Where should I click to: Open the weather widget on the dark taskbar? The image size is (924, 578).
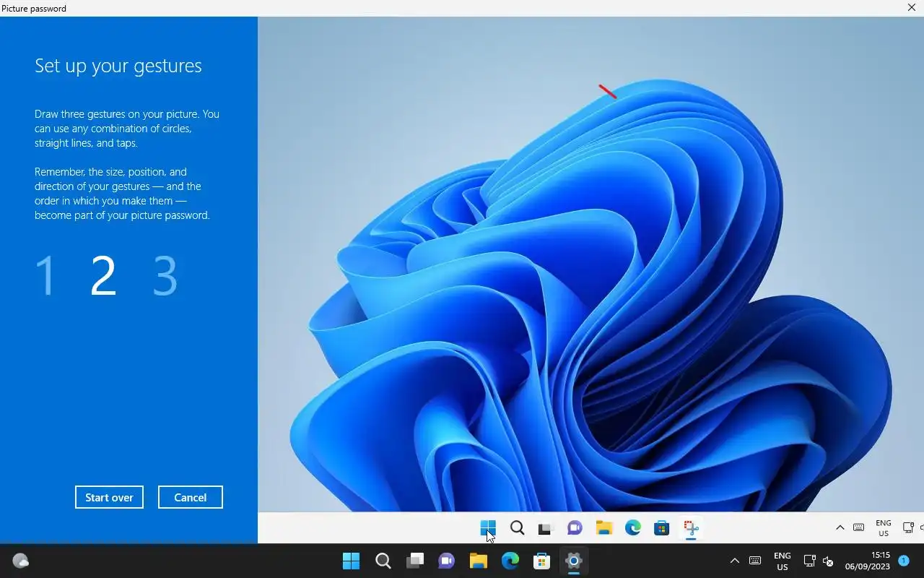tap(20, 561)
